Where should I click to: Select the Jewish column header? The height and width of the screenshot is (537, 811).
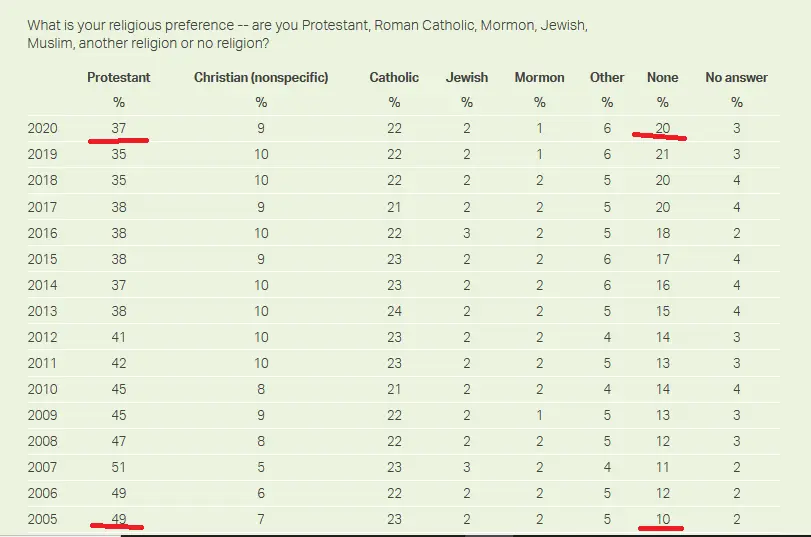click(x=466, y=78)
